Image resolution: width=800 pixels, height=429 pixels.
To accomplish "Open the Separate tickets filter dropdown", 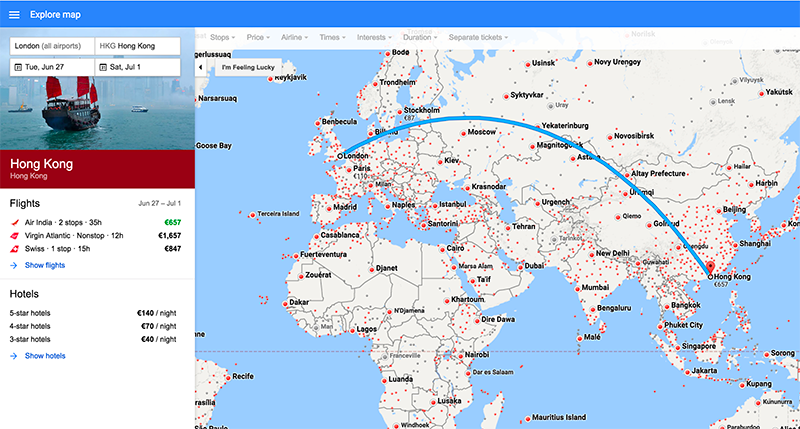I will tap(478, 37).
